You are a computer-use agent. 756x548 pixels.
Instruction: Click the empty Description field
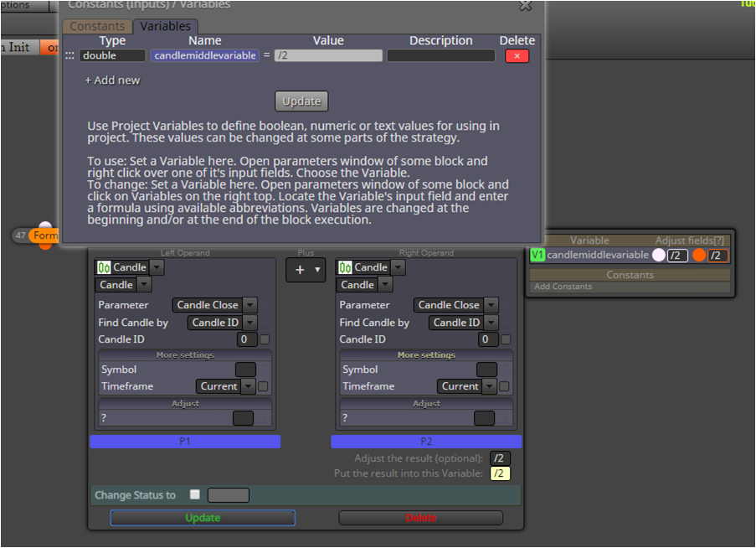[x=441, y=55]
